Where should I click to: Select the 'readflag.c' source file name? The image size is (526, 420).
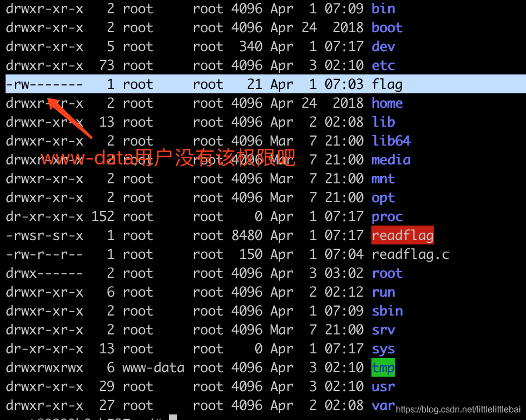pos(410,254)
